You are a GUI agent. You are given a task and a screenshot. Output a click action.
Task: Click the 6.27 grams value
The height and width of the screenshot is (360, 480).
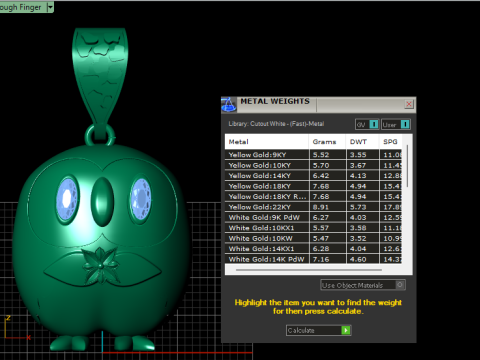coord(321,217)
